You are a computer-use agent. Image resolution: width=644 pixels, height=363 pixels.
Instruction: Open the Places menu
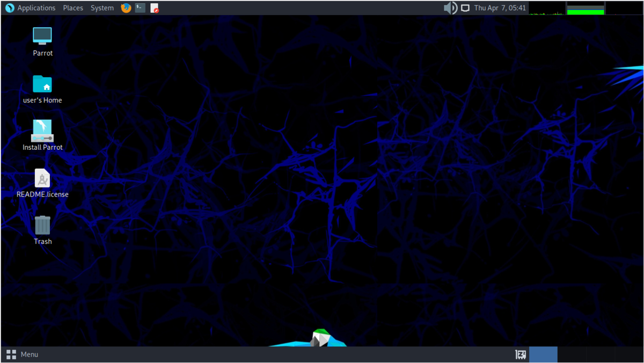tap(73, 8)
